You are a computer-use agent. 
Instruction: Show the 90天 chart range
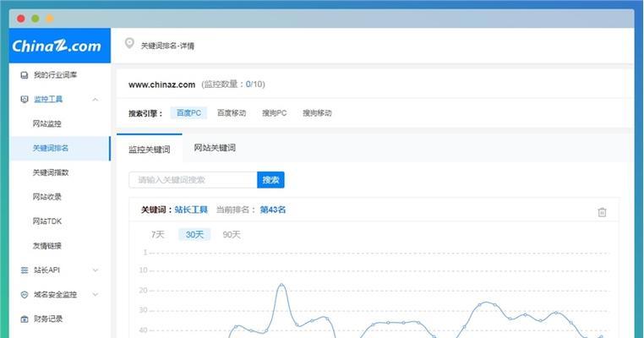point(232,235)
